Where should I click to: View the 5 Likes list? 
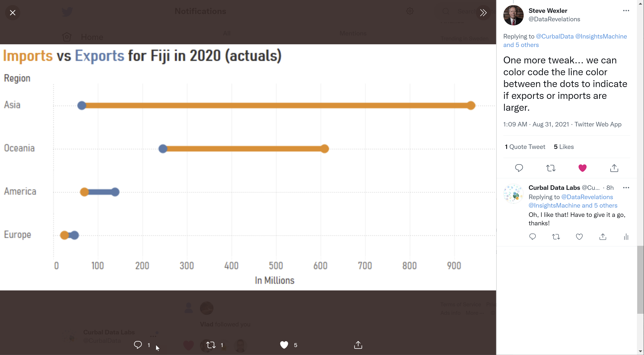(564, 147)
